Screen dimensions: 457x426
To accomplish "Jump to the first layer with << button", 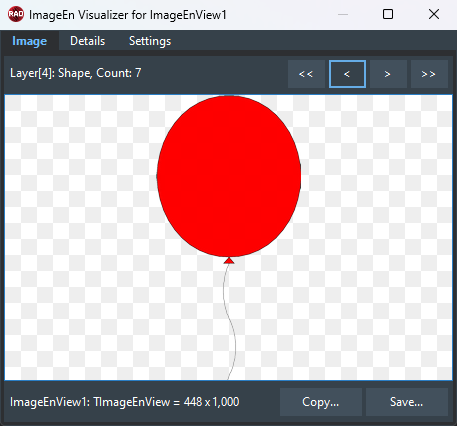I will [x=306, y=74].
